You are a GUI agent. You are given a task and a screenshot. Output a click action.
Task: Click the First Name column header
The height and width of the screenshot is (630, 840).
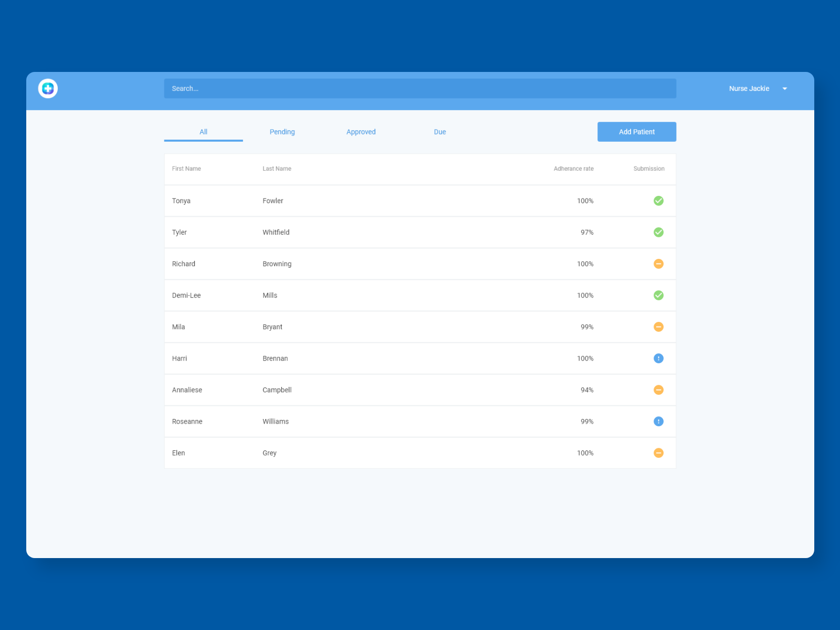[x=186, y=169]
